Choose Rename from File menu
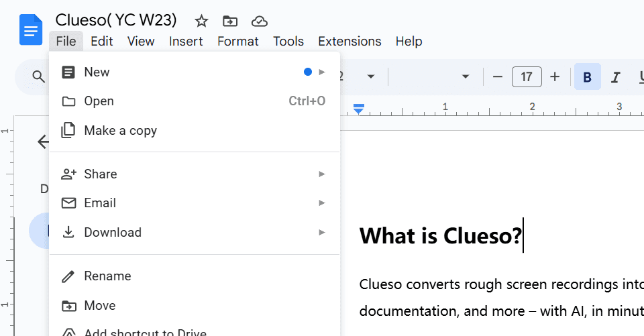Image resolution: width=644 pixels, height=336 pixels. (x=195, y=276)
